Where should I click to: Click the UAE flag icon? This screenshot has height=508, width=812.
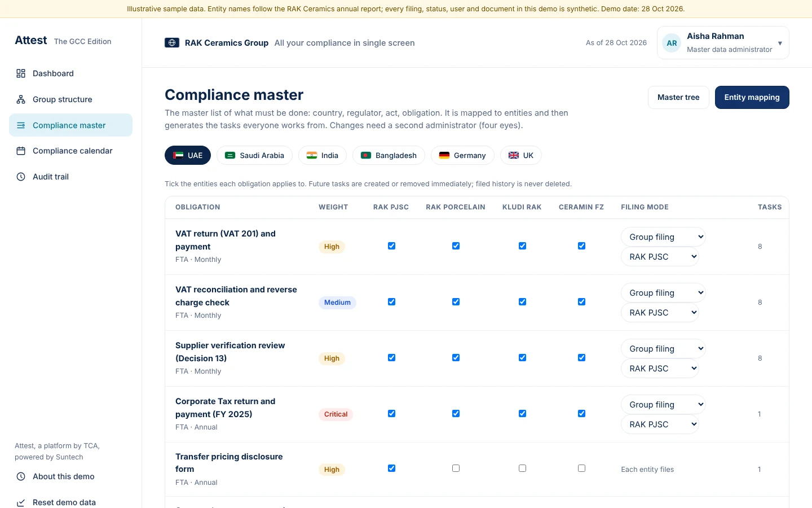[178, 155]
